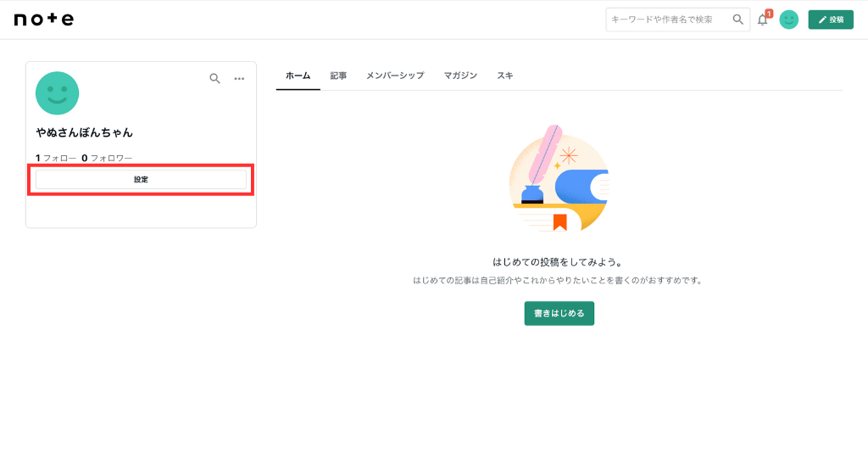Select the ホーム tab
The width and height of the screenshot is (868, 476).
(298, 76)
